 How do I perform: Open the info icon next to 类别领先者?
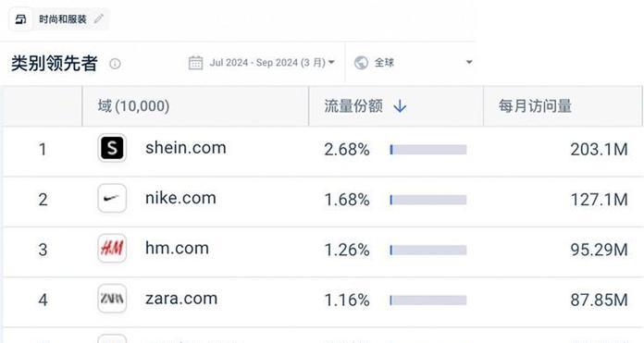coord(115,64)
